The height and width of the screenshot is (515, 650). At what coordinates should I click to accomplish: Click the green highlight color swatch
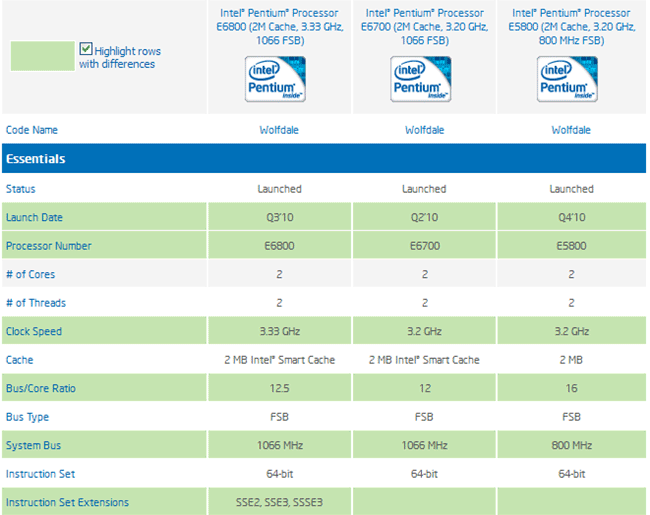click(x=42, y=56)
